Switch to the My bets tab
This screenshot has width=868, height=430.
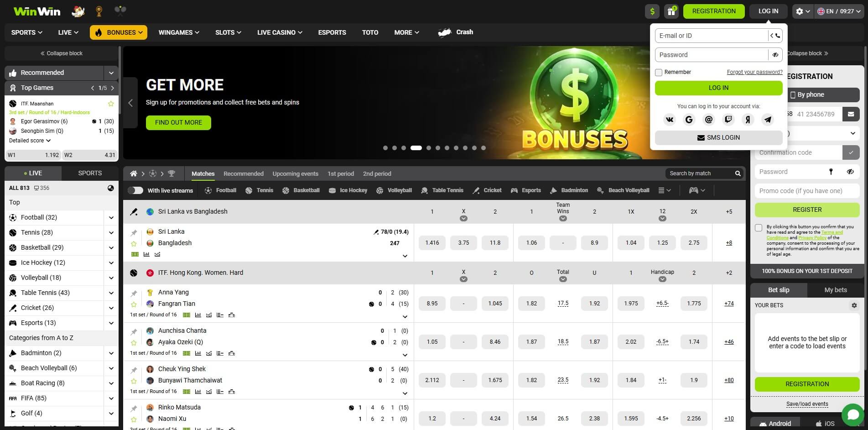point(835,290)
